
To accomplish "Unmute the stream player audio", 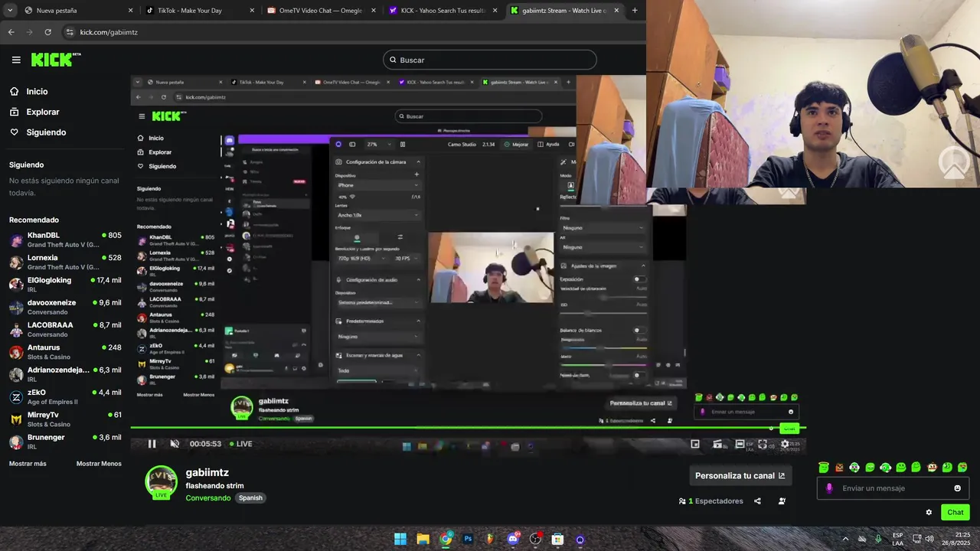I will [x=175, y=444].
